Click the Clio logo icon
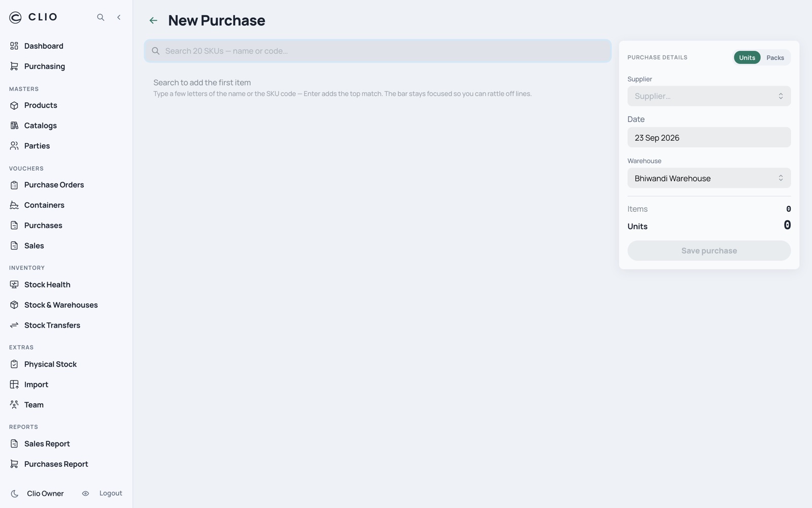 pos(15,17)
